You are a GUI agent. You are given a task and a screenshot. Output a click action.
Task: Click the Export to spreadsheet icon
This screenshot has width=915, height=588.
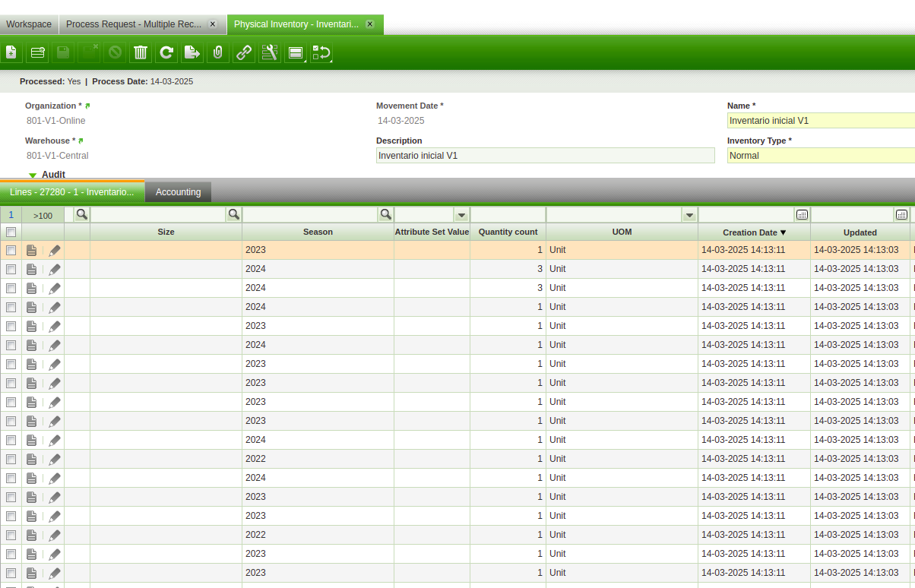tap(192, 52)
